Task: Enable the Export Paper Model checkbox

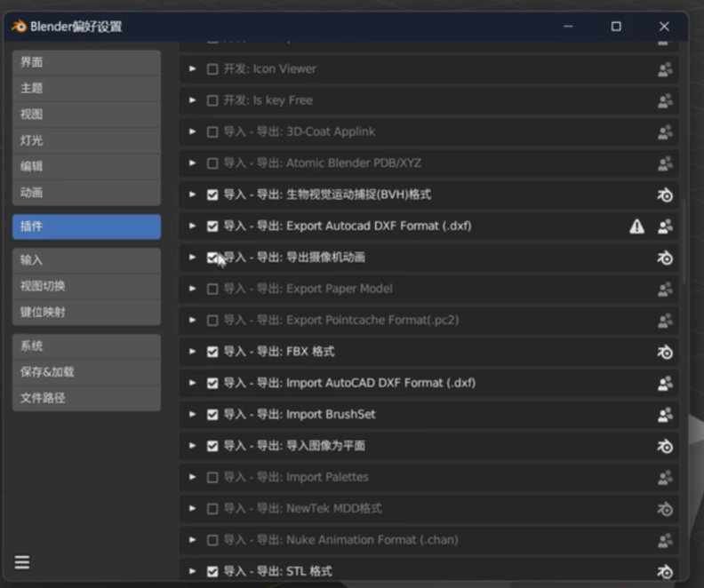Action: pyautogui.click(x=212, y=289)
